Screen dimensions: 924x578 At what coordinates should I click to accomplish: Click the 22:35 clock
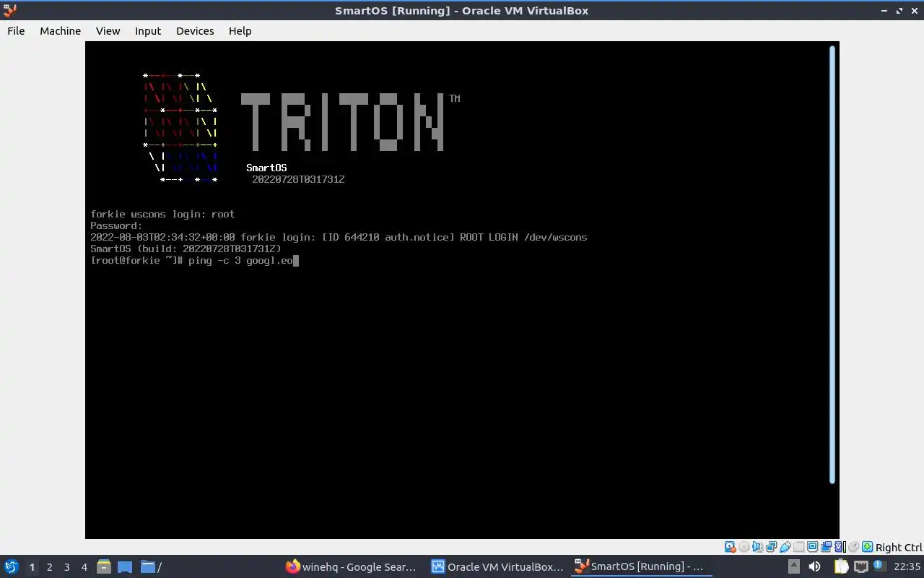tap(907, 566)
